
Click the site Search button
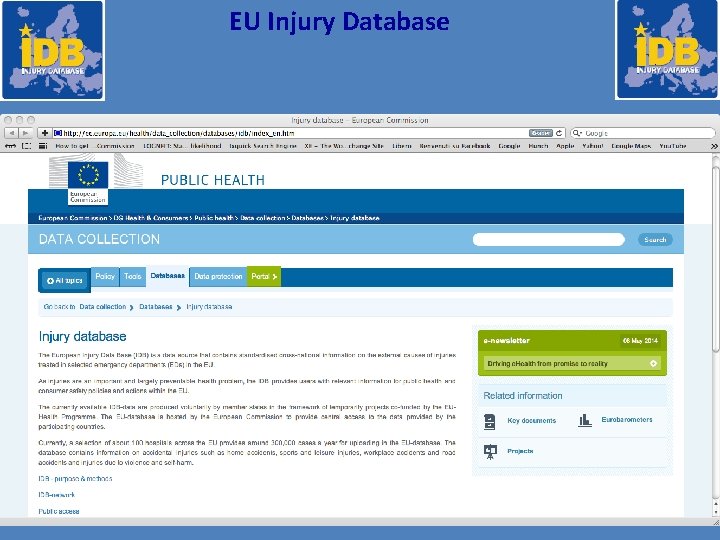[655, 239]
